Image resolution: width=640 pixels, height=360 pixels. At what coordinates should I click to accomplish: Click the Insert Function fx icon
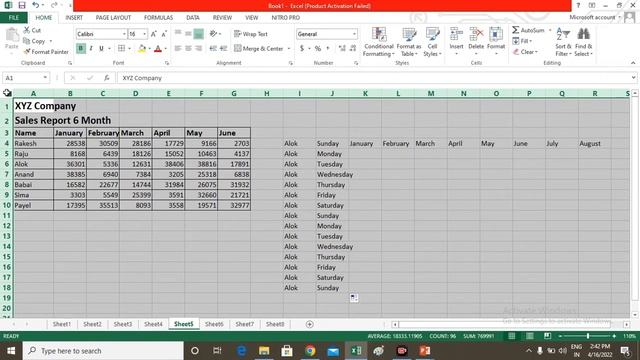pyautogui.click(x=107, y=78)
